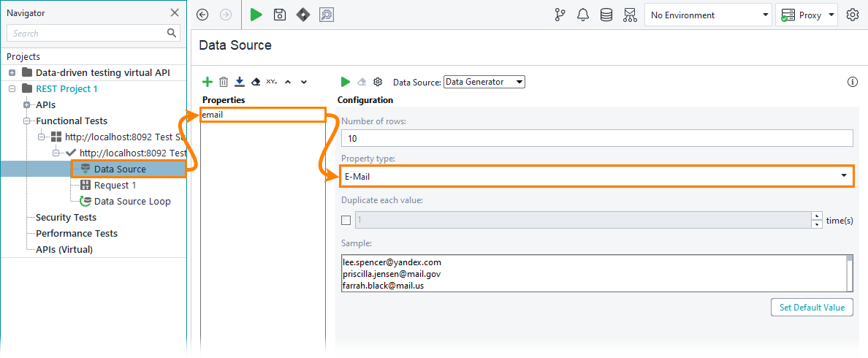Open the No Environment dropdown
Viewport: 868px width, 358px height.
pyautogui.click(x=708, y=15)
